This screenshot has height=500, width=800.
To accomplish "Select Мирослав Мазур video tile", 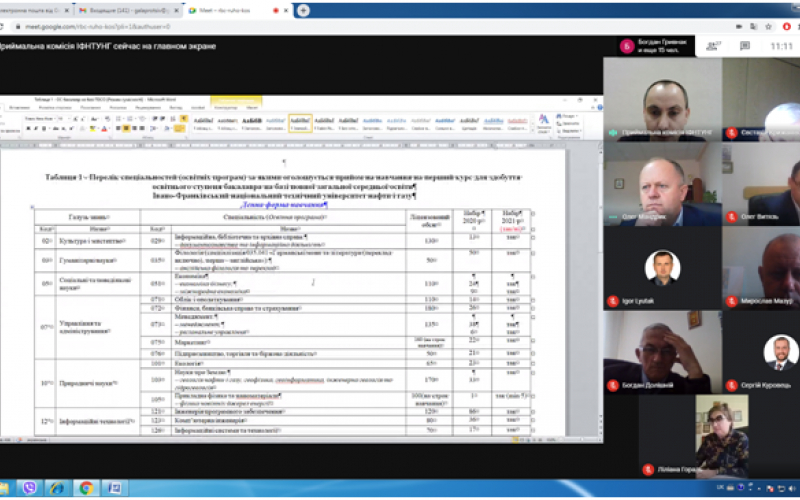I will 761,268.
